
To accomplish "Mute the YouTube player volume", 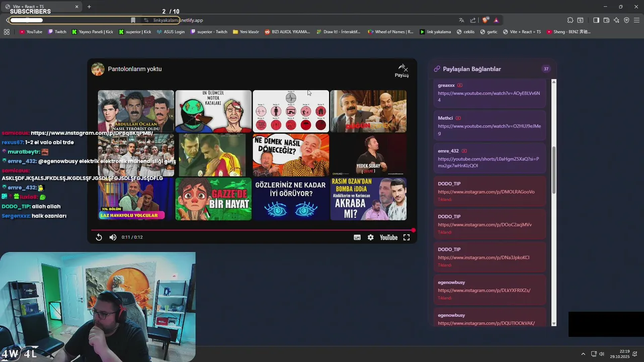I will pyautogui.click(x=113, y=237).
